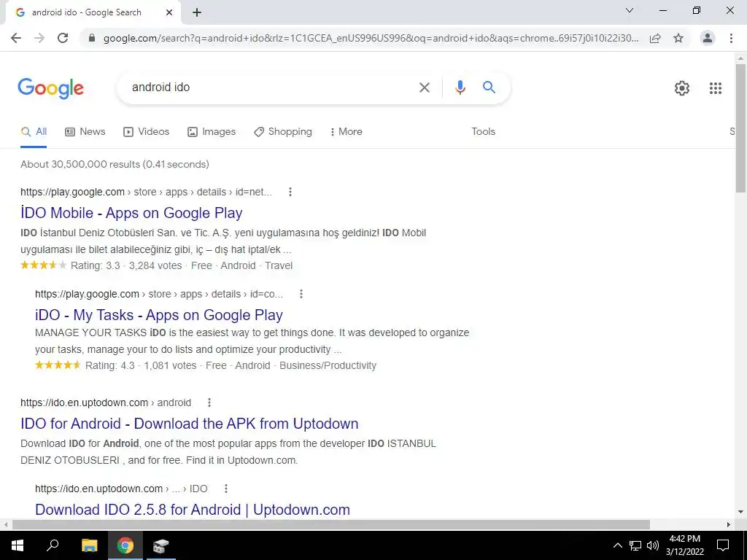Viewport: 747px width, 560px height.
Task: Click the share page icon in address bar
Action: point(655,38)
